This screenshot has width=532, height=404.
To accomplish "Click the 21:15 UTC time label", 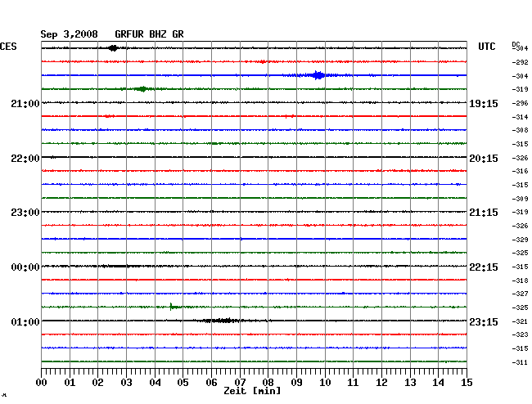I will [x=484, y=213].
